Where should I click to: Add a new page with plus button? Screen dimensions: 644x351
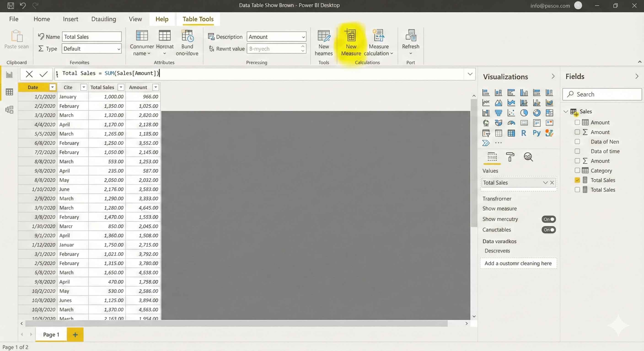tap(75, 335)
